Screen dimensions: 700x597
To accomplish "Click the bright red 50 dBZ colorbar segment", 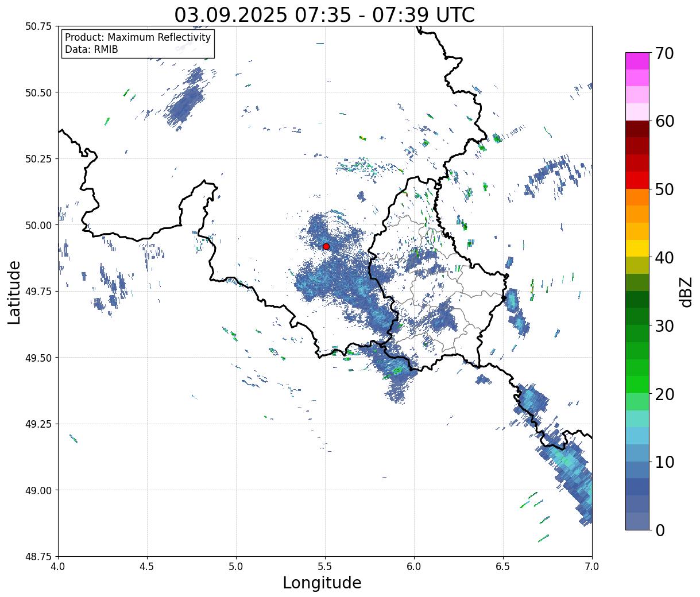I will pyautogui.click(x=637, y=180).
